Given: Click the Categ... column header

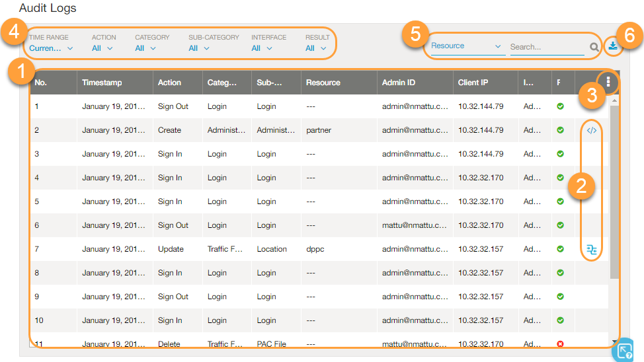Looking at the screenshot, I should [x=227, y=83].
